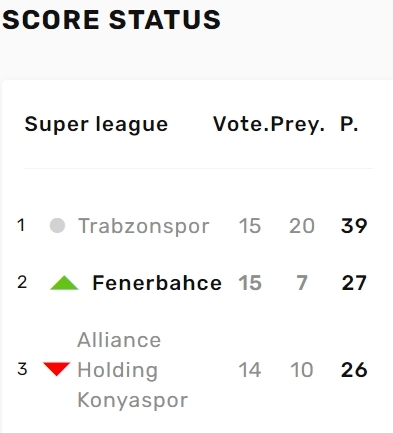This screenshot has height=433, width=393.
Task: Click the Vote. column header
Action: 241,124
